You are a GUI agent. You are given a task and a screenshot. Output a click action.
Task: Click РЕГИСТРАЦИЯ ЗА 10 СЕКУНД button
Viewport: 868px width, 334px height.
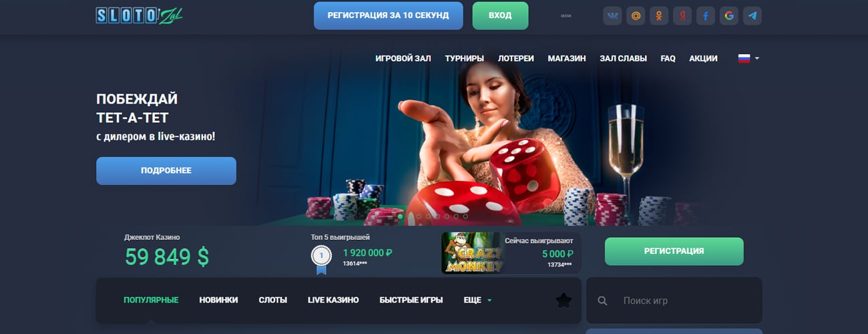click(x=389, y=15)
